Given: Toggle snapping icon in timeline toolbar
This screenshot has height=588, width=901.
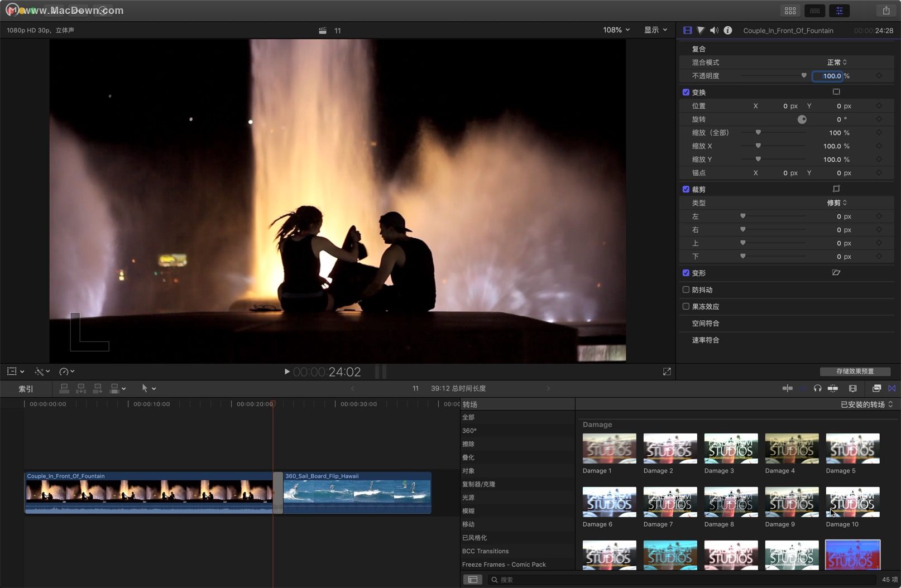Looking at the screenshot, I should (x=833, y=388).
